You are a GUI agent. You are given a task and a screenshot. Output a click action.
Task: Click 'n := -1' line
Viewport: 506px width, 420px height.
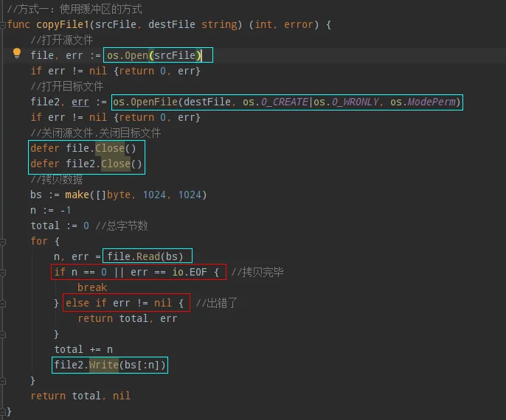[x=50, y=210]
